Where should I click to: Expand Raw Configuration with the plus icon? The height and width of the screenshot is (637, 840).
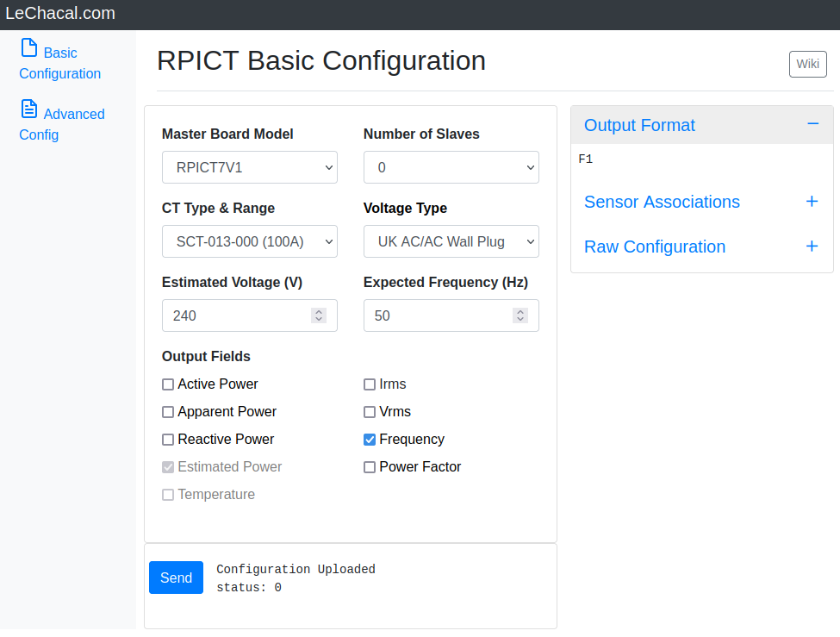(x=812, y=247)
